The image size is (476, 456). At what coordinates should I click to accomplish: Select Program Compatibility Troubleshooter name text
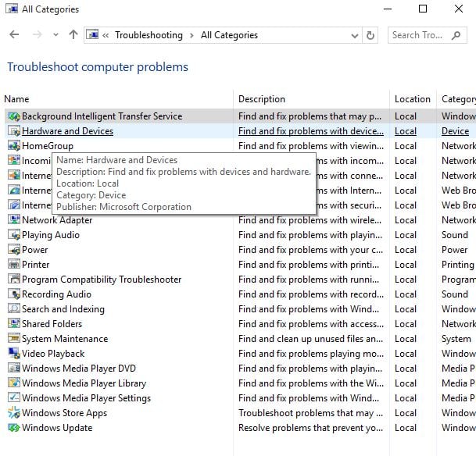(x=102, y=280)
